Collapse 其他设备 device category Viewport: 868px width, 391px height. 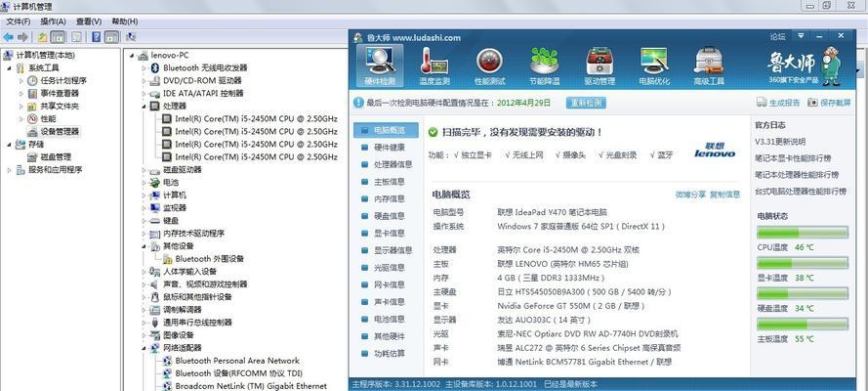[x=144, y=246]
